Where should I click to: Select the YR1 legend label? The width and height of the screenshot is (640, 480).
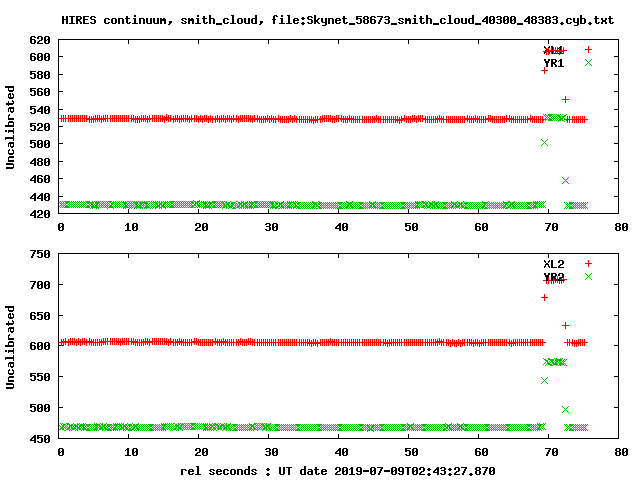point(553,63)
